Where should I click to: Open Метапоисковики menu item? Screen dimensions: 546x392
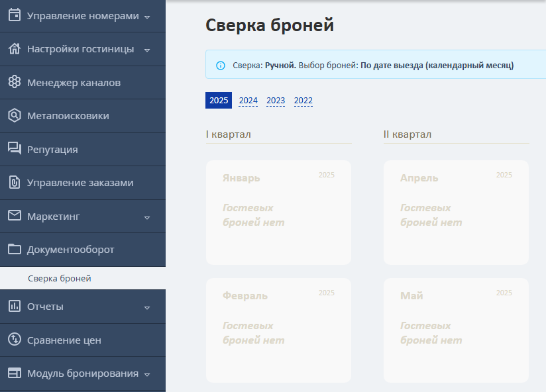click(83, 116)
